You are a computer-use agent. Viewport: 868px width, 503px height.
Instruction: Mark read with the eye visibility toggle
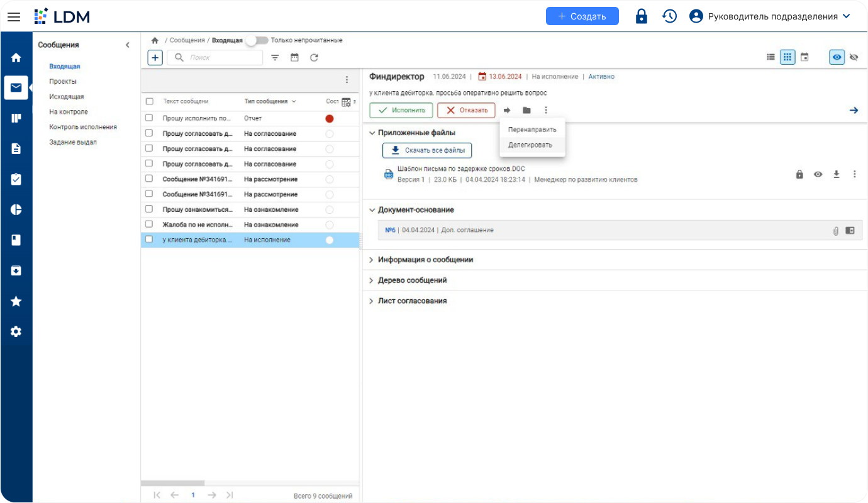(x=837, y=57)
